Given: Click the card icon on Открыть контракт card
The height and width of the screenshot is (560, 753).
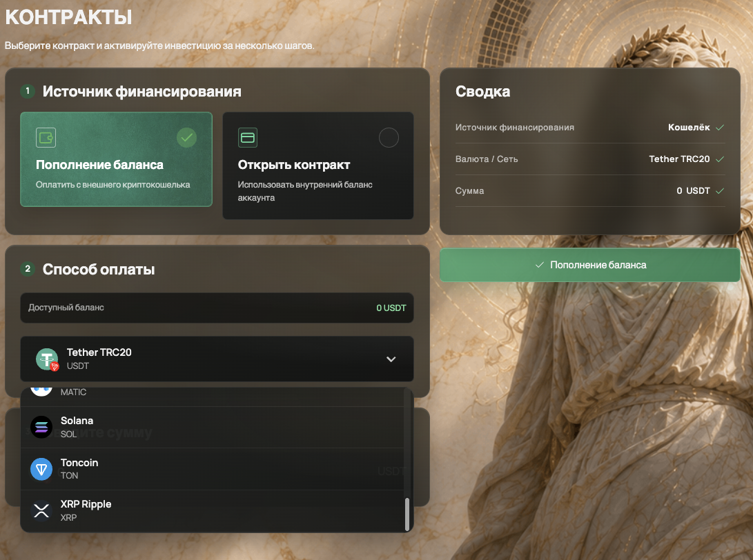Looking at the screenshot, I should (248, 138).
